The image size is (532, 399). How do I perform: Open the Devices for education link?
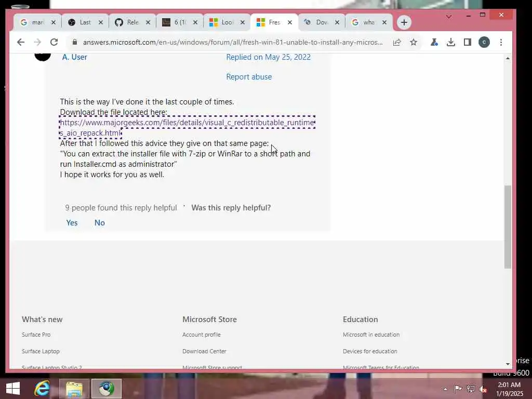[x=370, y=351]
